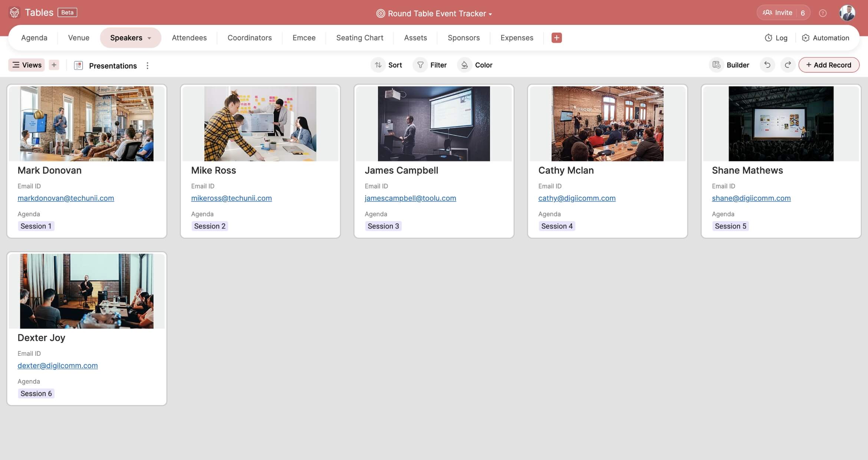The image size is (868, 460).
Task: Add a new view with plus icon
Action: 54,65
